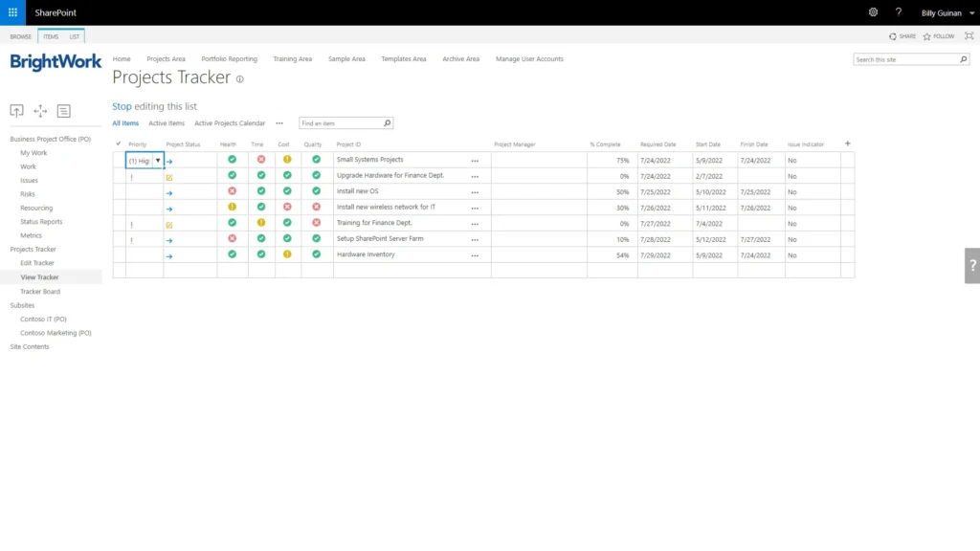
Task: Select the Install new OS row via its left selection cell
Action: [x=119, y=191]
